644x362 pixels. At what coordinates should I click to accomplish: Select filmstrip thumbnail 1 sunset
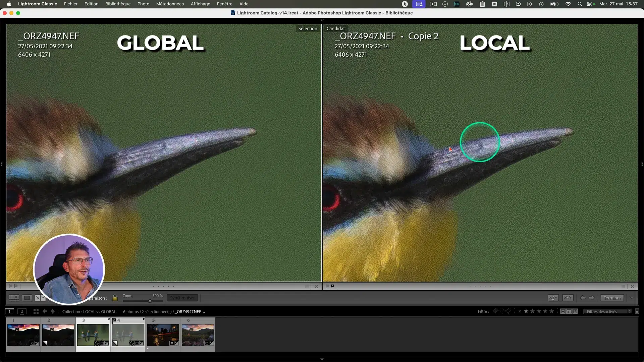pos(23,335)
